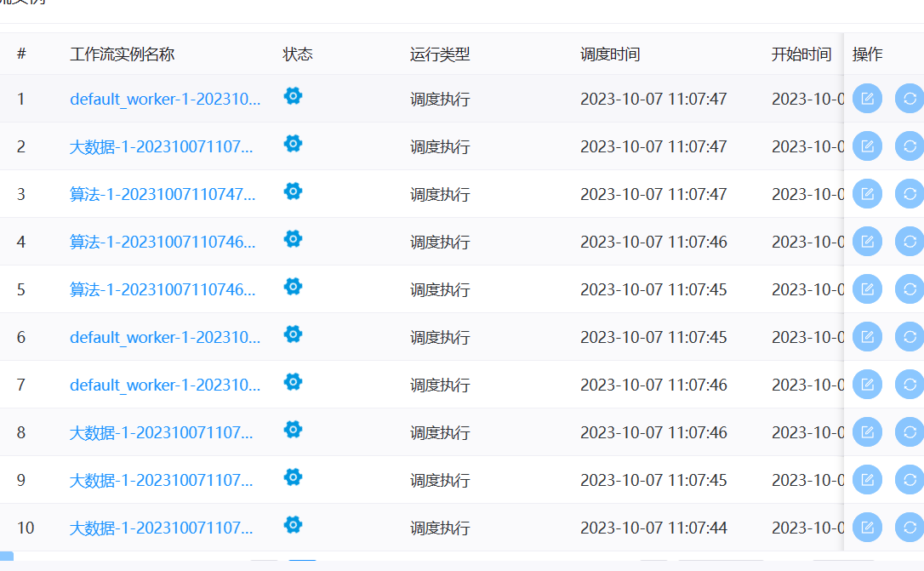Click the edit icon in the last row
The width and height of the screenshot is (924, 571).
click(x=866, y=528)
